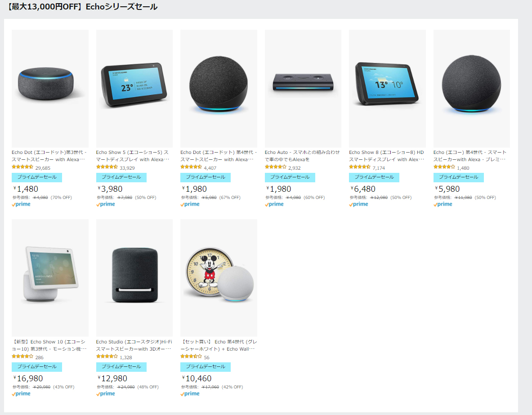Open the Echo Show 8 product image
532x415 pixels.
(x=387, y=88)
